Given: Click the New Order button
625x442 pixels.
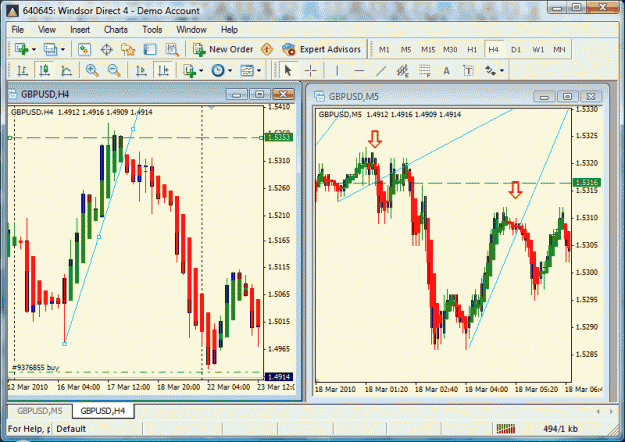Looking at the screenshot, I should coord(223,49).
